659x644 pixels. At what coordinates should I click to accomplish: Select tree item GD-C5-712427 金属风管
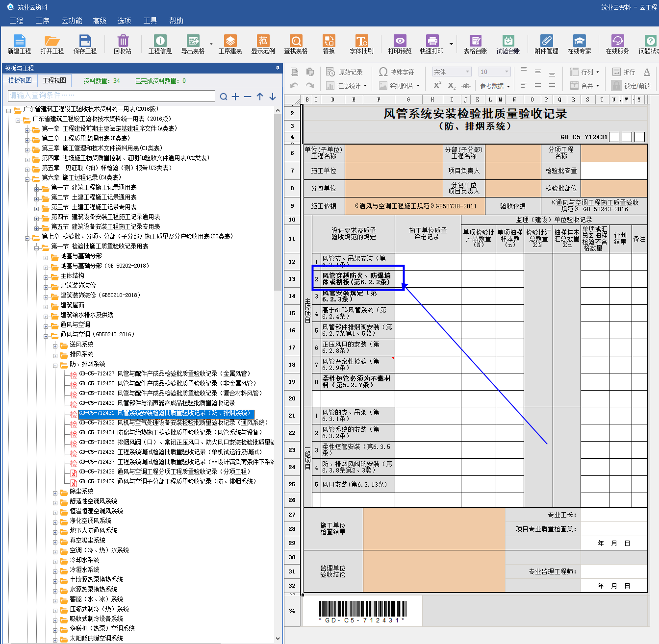coord(165,373)
